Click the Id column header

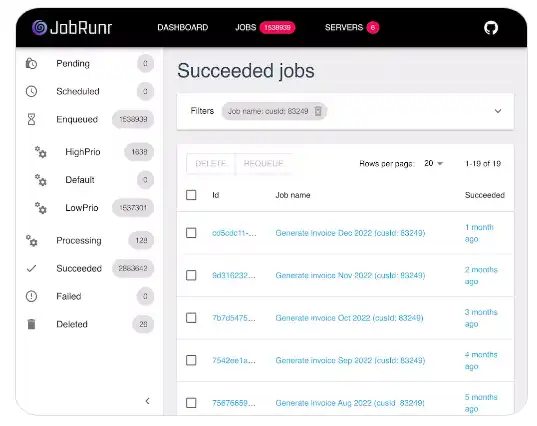coord(215,195)
